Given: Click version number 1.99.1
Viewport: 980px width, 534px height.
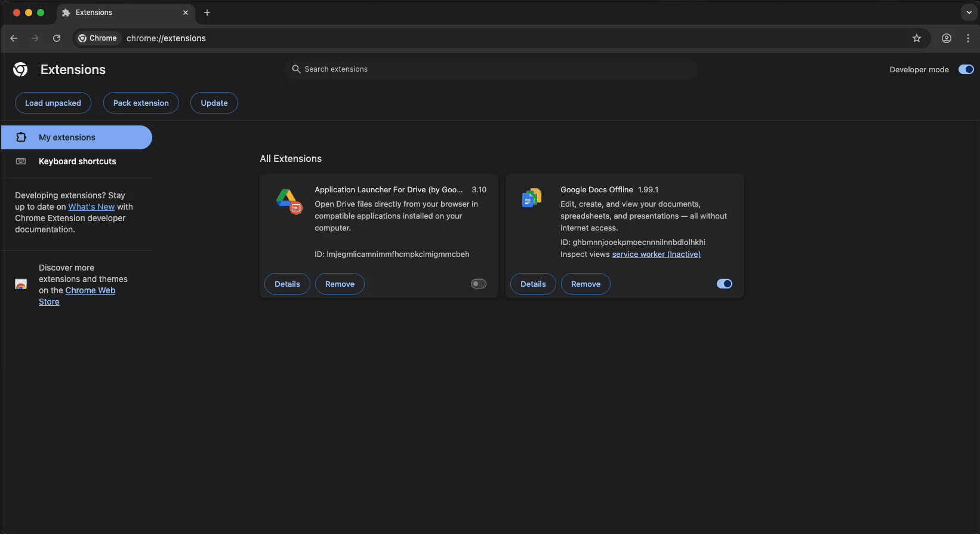Looking at the screenshot, I should coord(648,189).
